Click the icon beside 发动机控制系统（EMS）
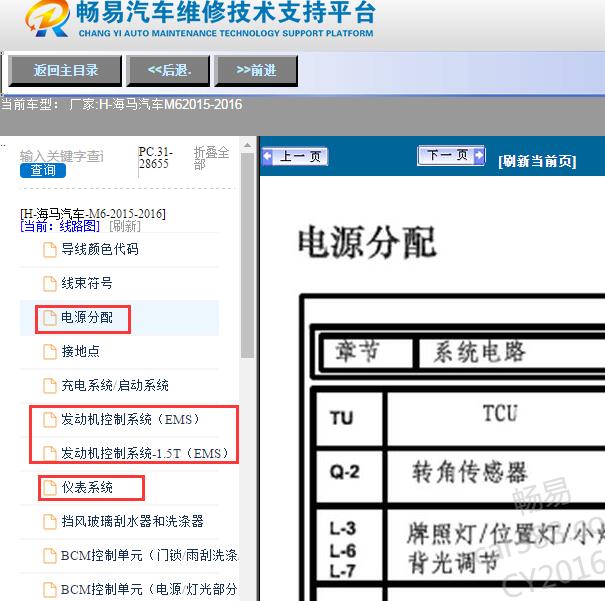The width and height of the screenshot is (605, 601). point(49,420)
